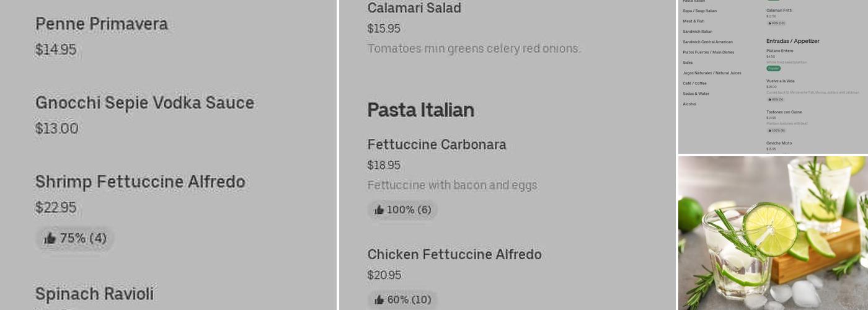868x310 pixels.
Task: Click the thumbs-up rating under Fettuccine Carbonara
Action: coord(402,210)
